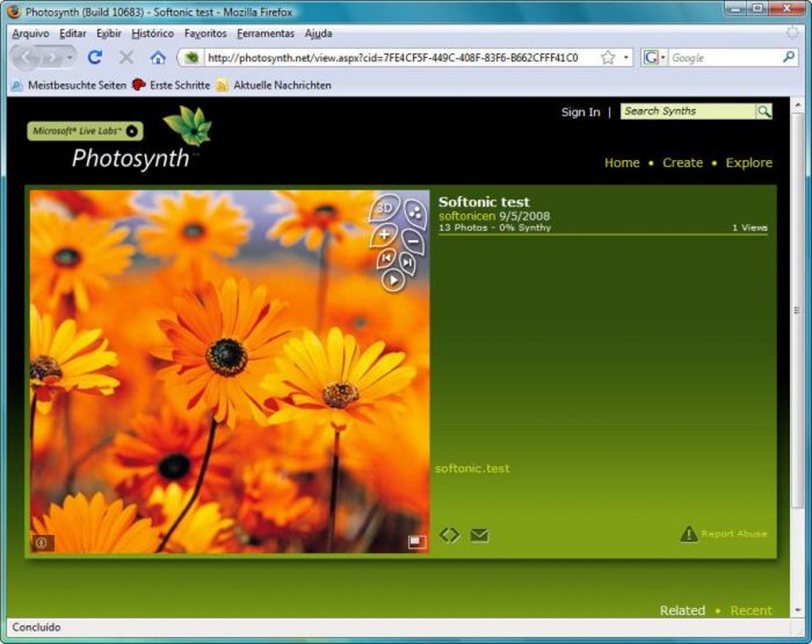The width and height of the screenshot is (812, 644).
Task: Switch viewer to 3D mode
Action: pyautogui.click(x=384, y=208)
